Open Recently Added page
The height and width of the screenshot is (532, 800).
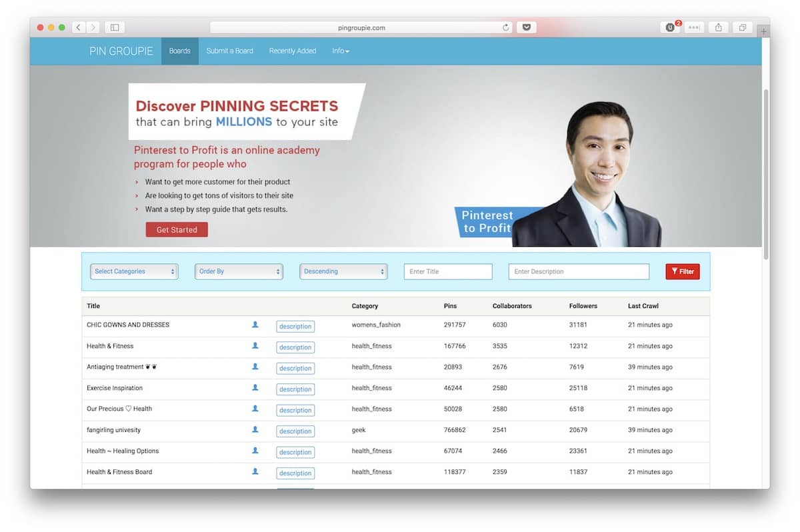pyautogui.click(x=293, y=51)
